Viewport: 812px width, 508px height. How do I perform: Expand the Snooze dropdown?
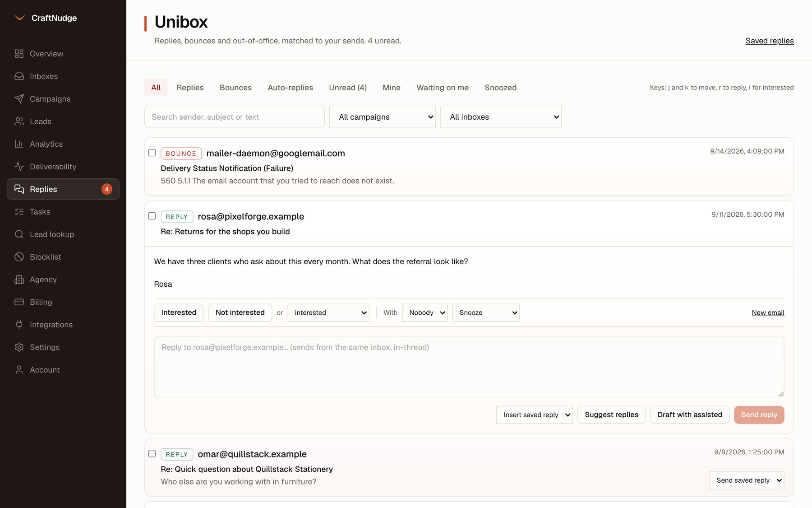tap(486, 312)
